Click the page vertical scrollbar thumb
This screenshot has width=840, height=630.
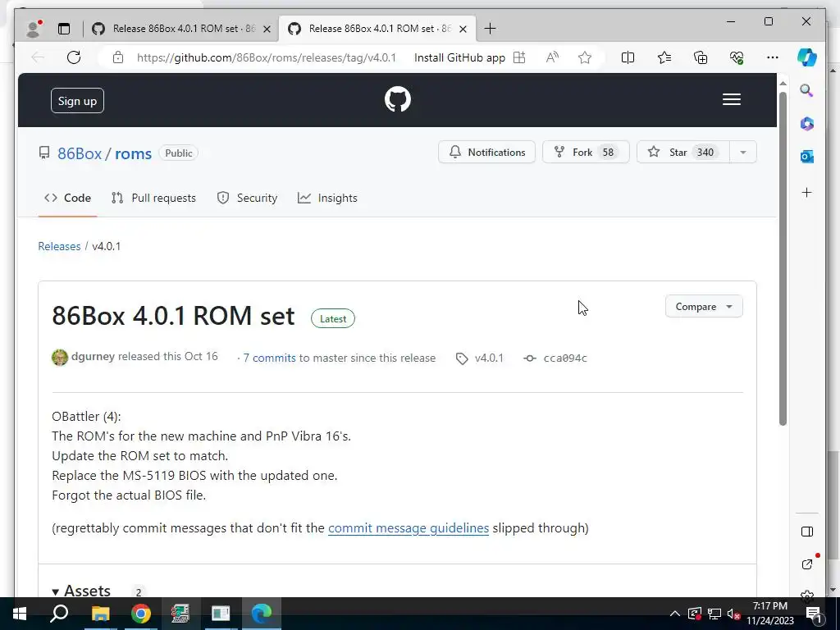(783, 258)
